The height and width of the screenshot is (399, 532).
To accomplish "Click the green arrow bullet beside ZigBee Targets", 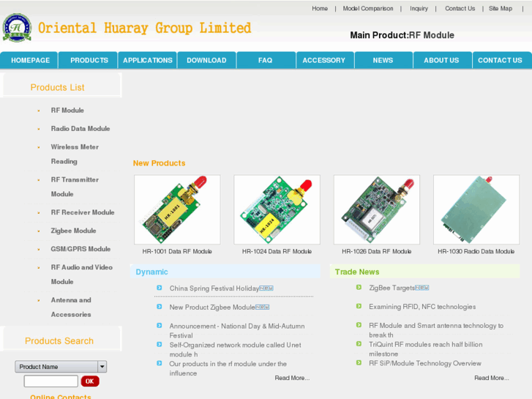I will point(359,288).
